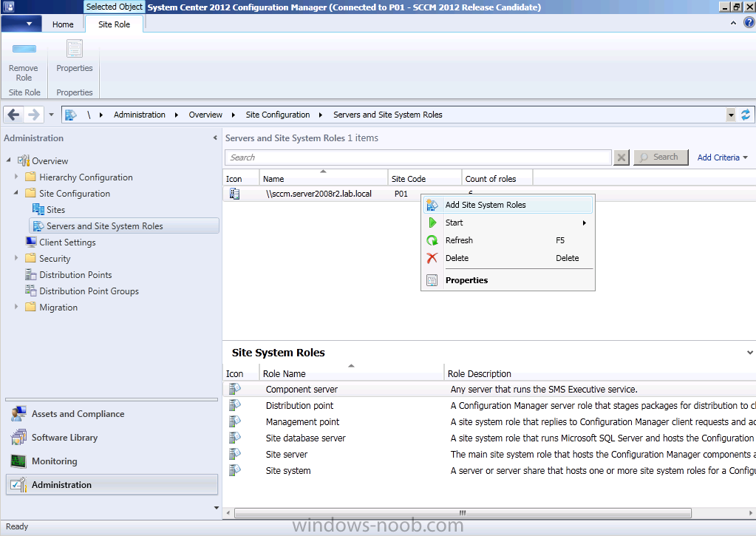756x536 pixels.
Task: Choose Add Site System Roles from context menu
Action: pos(508,205)
